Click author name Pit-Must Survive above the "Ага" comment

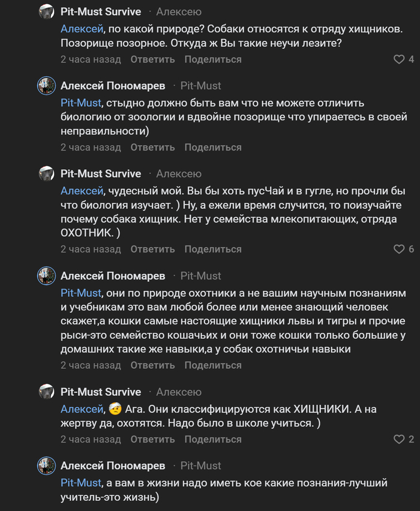(x=101, y=392)
